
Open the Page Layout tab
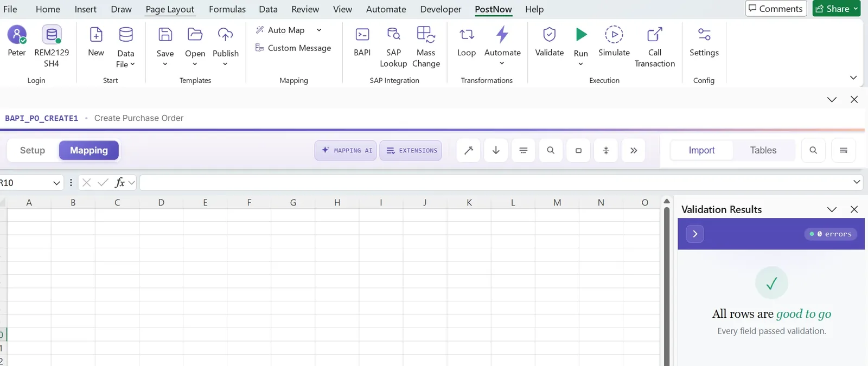(x=170, y=9)
